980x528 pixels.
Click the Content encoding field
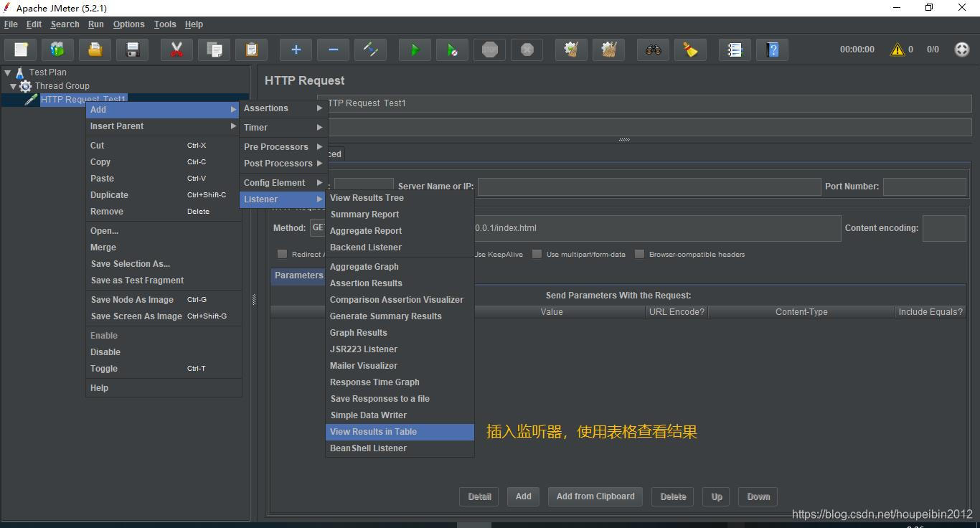click(944, 228)
